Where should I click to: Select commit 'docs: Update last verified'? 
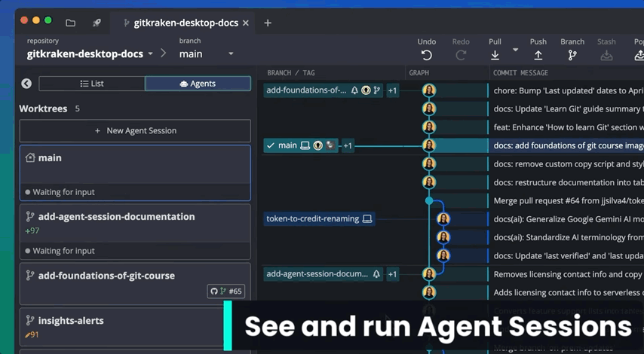(567, 255)
